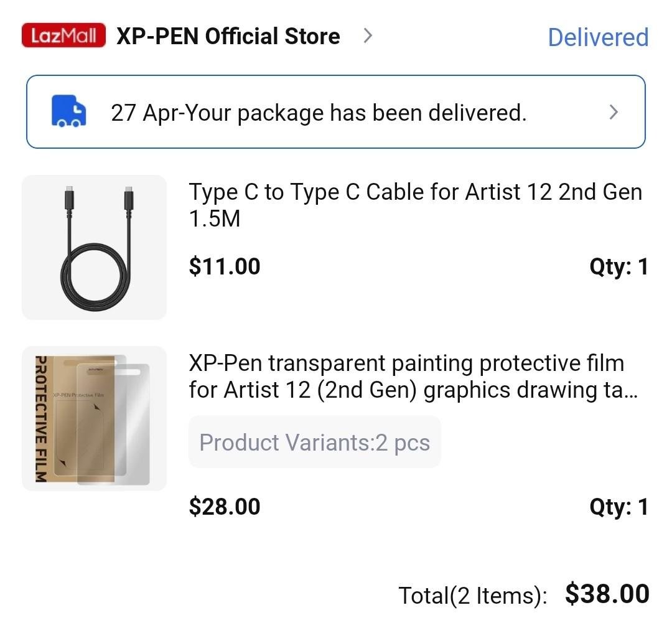Click the Delivered status link

(x=597, y=37)
